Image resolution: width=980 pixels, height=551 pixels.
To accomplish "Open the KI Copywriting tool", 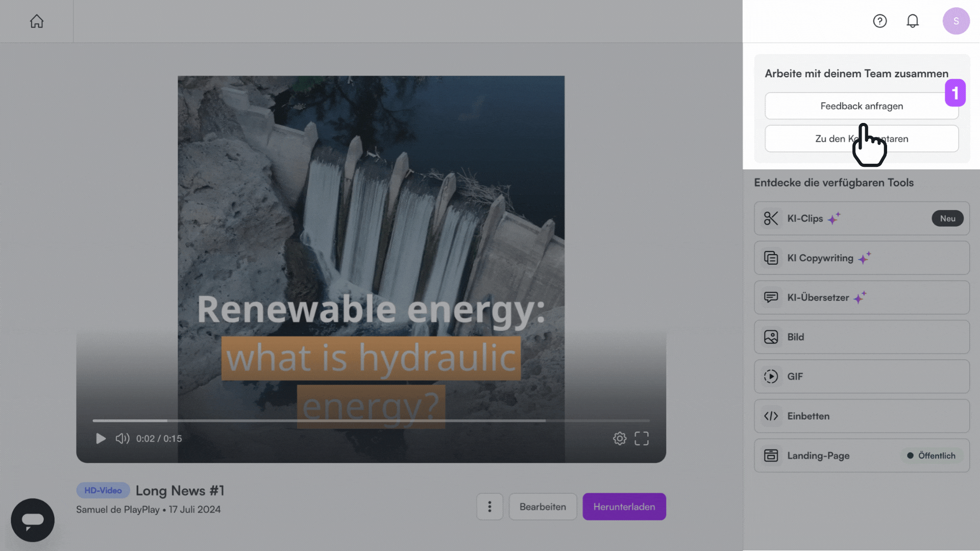I will [x=862, y=258].
